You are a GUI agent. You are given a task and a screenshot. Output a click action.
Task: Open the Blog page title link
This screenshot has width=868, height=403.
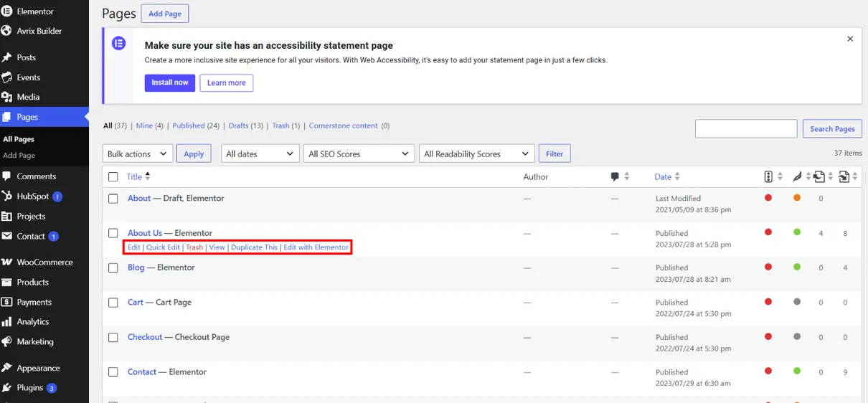(x=136, y=267)
